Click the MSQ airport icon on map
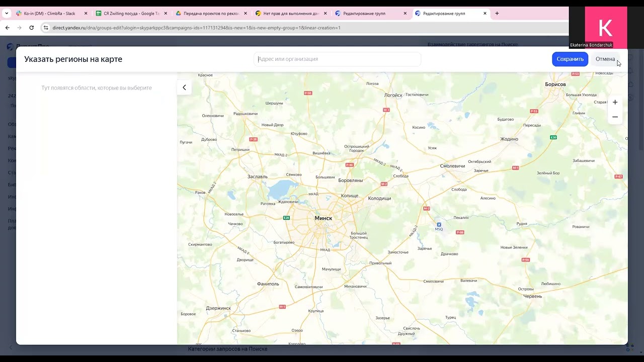644x362 pixels. 439,225
